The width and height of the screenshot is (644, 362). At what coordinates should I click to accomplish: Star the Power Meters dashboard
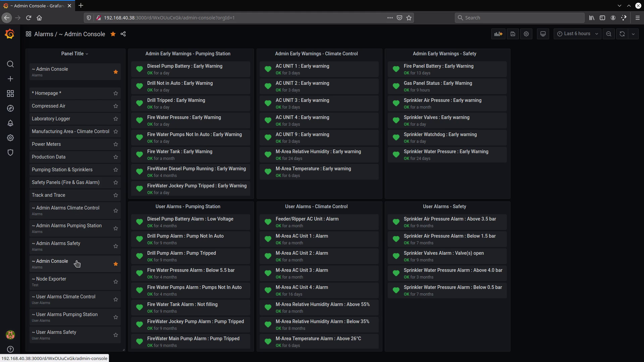(116, 144)
